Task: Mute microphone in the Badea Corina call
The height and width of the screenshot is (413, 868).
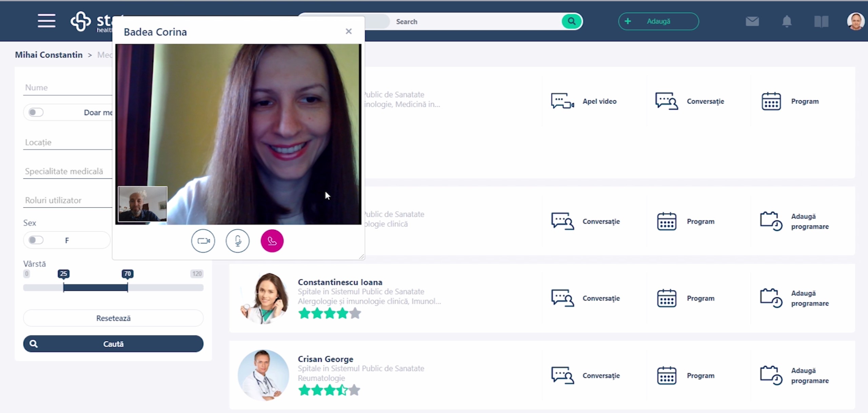Action: (237, 241)
